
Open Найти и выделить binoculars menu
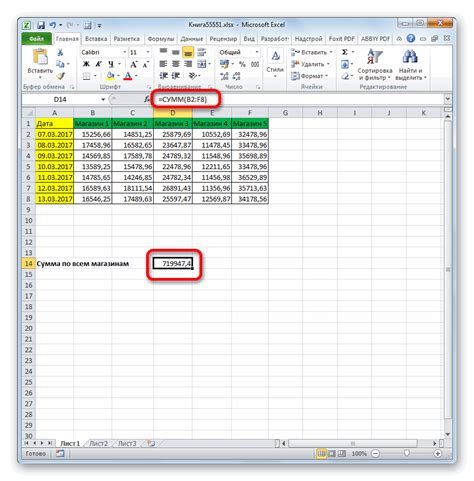click(410, 65)
